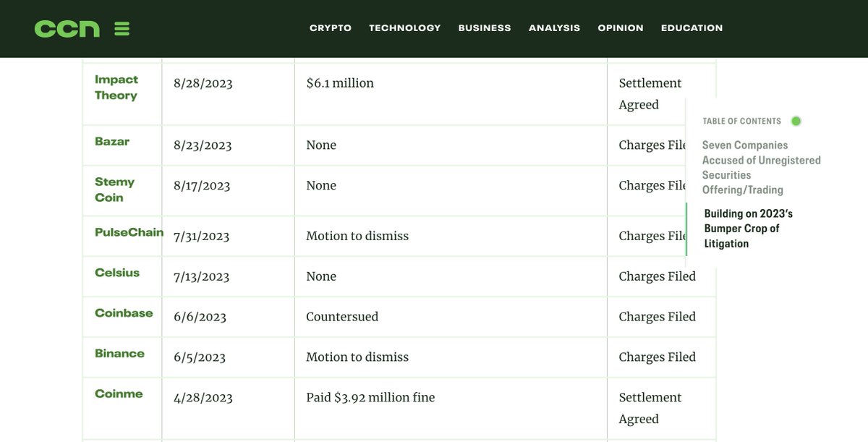Visit the Coinbase link

124,313
